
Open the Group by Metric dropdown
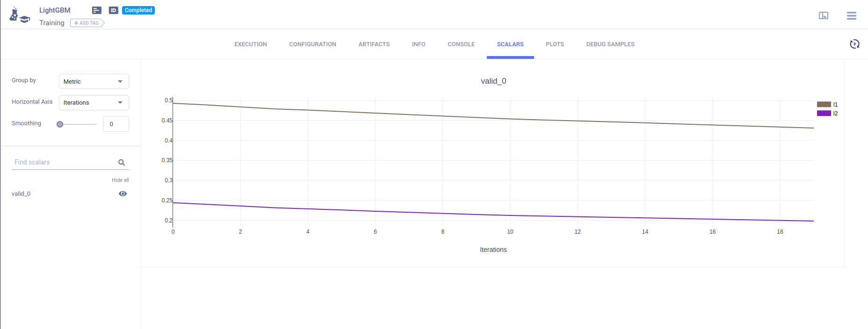point(94,81)
